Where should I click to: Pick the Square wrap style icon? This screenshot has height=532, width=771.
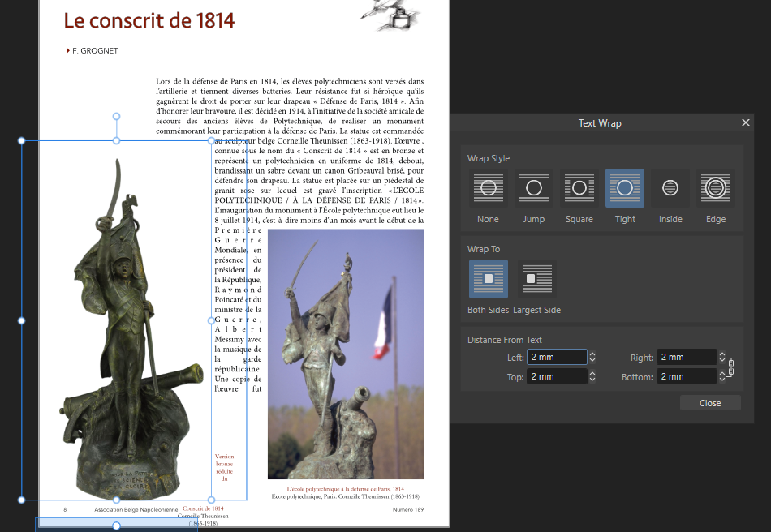tap(579, 188)
